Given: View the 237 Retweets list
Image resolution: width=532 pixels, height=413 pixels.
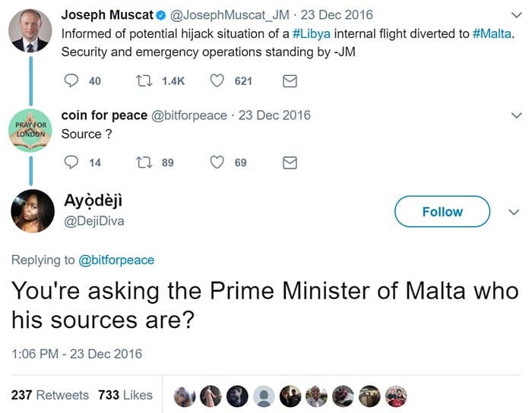Looking at the screenshot, I should pos(50,395).
